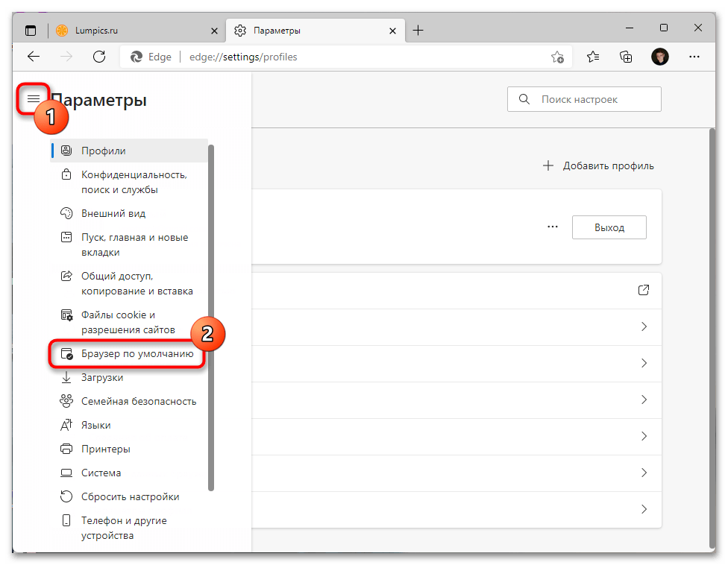The width and height of the screenshot is (728, 565).
Task: Open the external link icon row
Action: 644,290
